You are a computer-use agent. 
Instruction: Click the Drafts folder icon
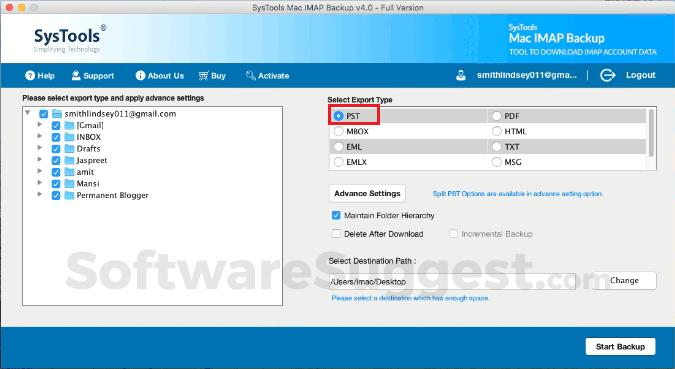click(69, 149)
